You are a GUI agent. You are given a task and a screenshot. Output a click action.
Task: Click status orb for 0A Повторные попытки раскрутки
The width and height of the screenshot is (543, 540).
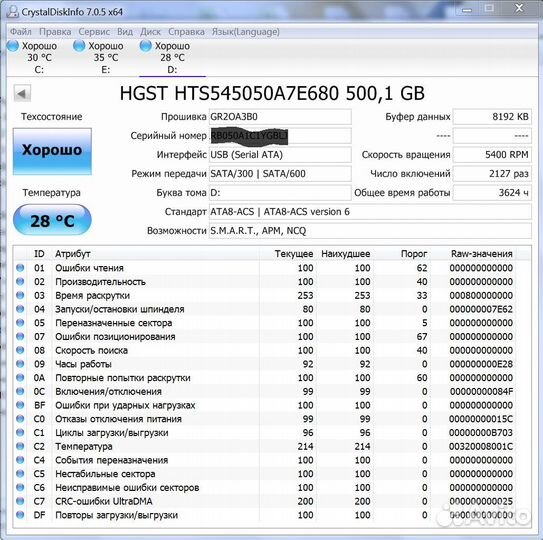(20, 378)
